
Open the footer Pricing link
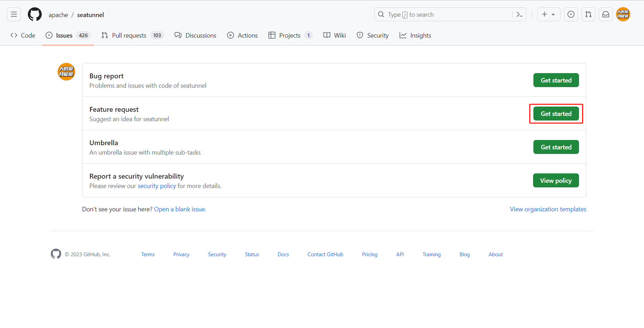[370, 255]
